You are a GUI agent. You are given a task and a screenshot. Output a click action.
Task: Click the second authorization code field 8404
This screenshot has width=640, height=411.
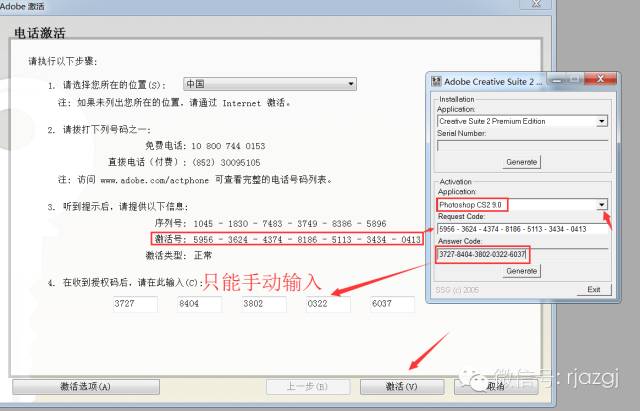click(200, 304)
